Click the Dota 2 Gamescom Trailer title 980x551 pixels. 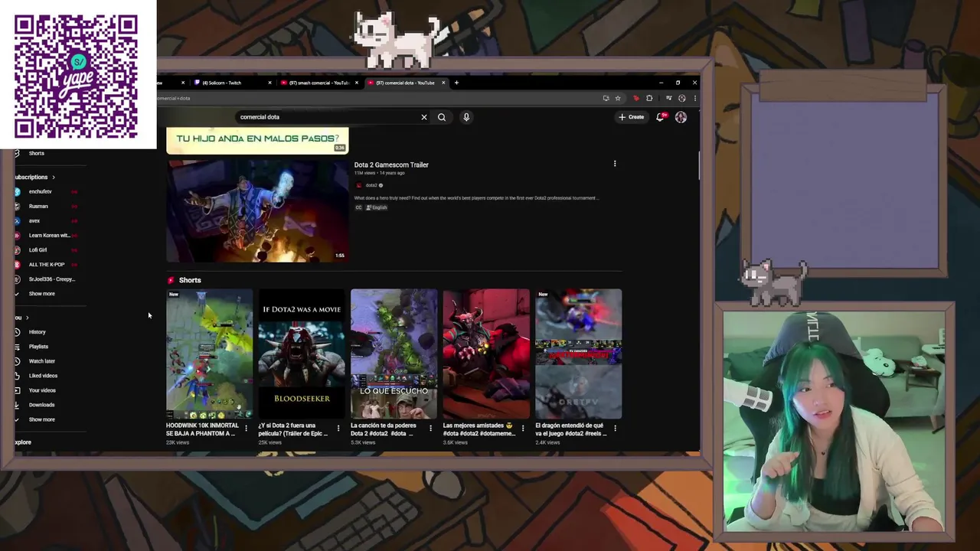pos(391,165)
